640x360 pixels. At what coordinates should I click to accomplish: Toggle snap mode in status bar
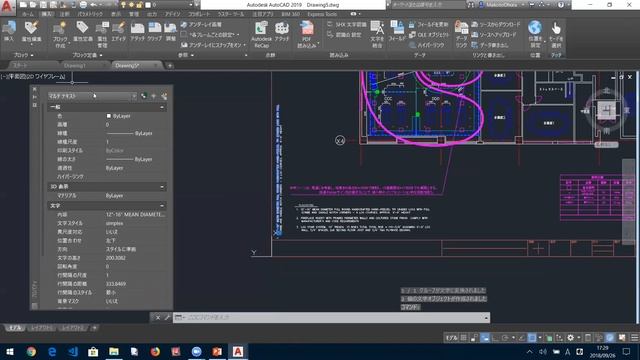click(x=474, y=338)
